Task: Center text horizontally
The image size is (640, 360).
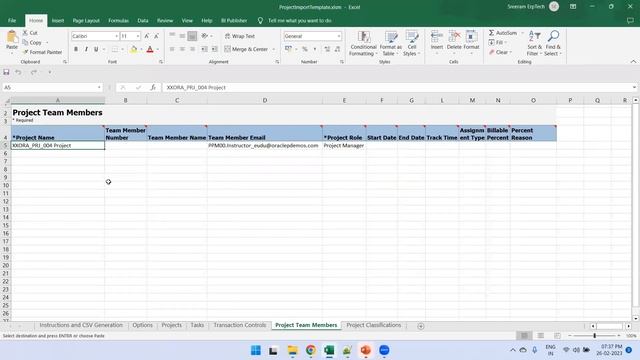Action: click(x=182, y=49)
